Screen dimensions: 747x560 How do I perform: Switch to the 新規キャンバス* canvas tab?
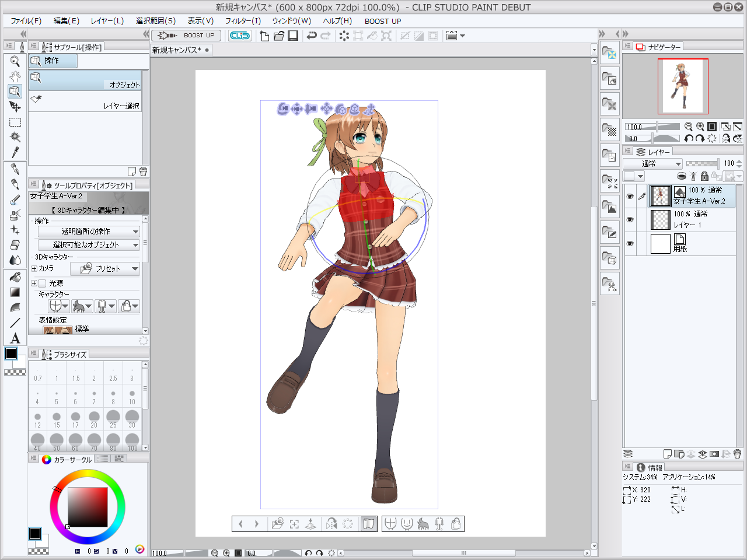(x=180, y=50)
